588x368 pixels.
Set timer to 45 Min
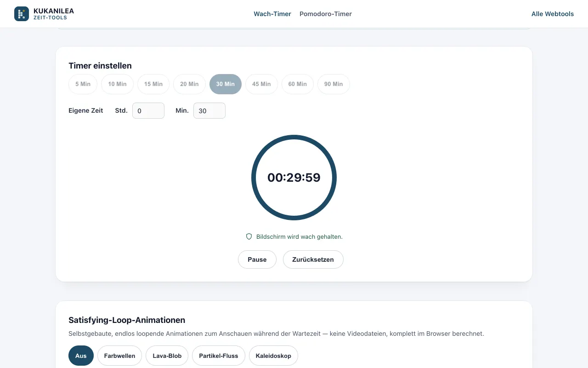tap(261, 84)
